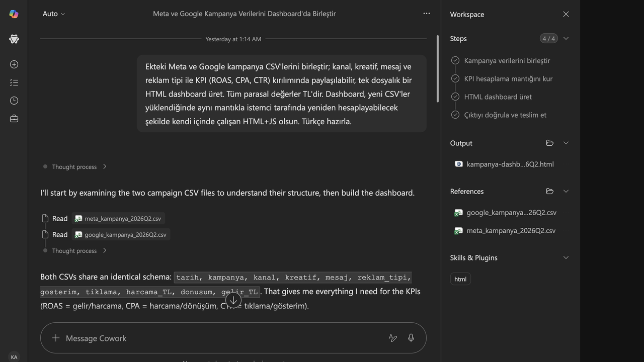The height and width of the screenshot is (362, 644).
Task: Click the Copilot logo icon in sidebar
Action: tap(14, 14)
